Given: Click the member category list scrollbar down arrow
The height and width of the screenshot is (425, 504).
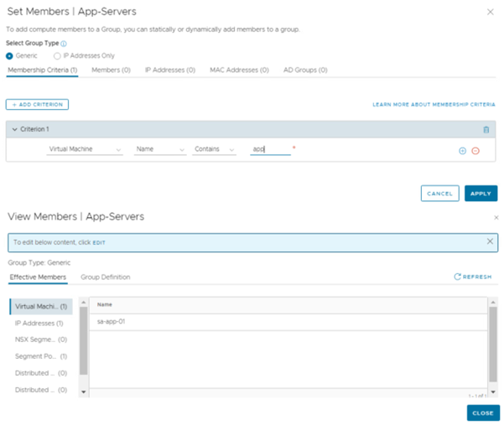Looking at the screenshot, I should [x=83, y=391].
